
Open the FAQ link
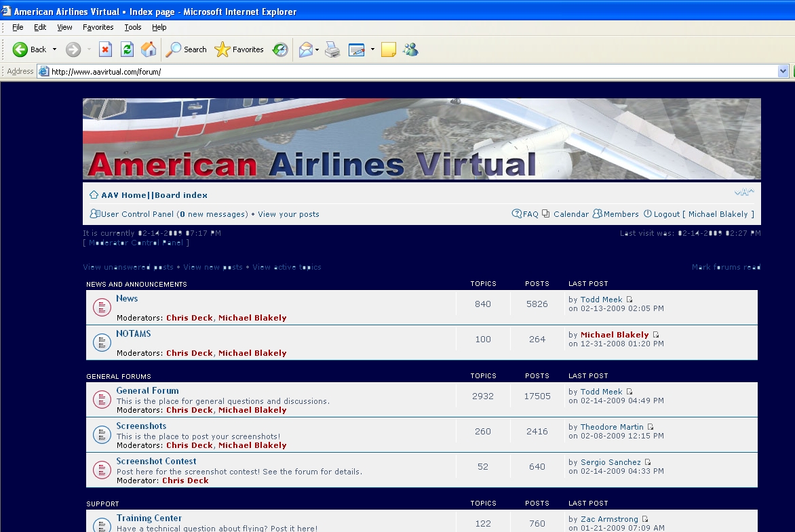(x=530, y=214)
